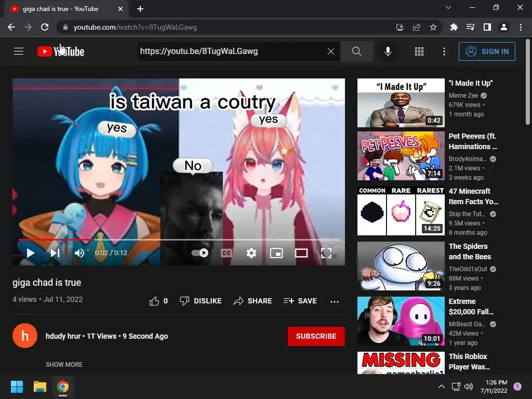Click the DISLIKE button

(x=201, y=301)
